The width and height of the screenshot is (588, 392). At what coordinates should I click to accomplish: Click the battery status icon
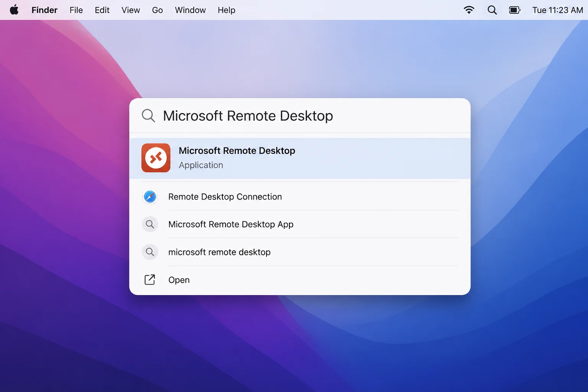point(515,10)
